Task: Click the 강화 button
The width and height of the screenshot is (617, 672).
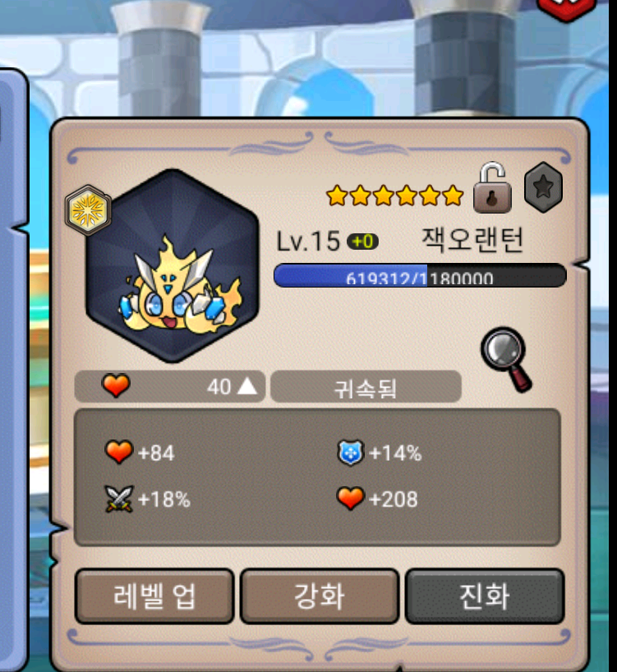Action: (320, 596)
